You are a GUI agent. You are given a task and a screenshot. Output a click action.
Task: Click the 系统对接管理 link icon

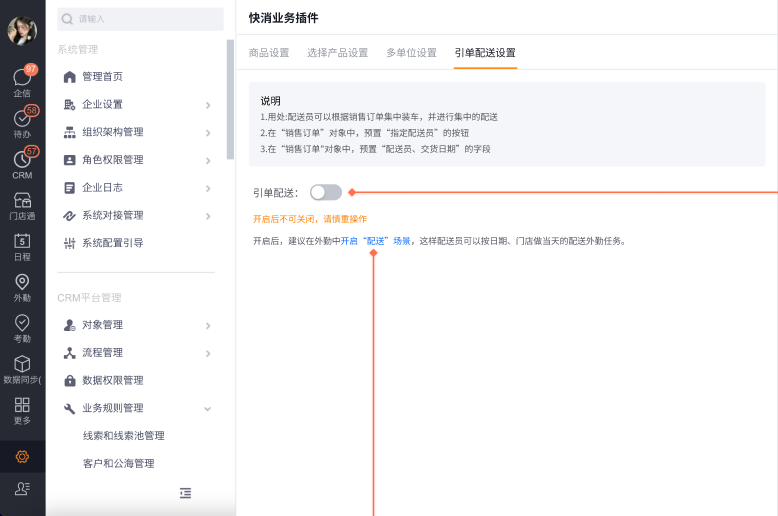[x=69, y=216]
